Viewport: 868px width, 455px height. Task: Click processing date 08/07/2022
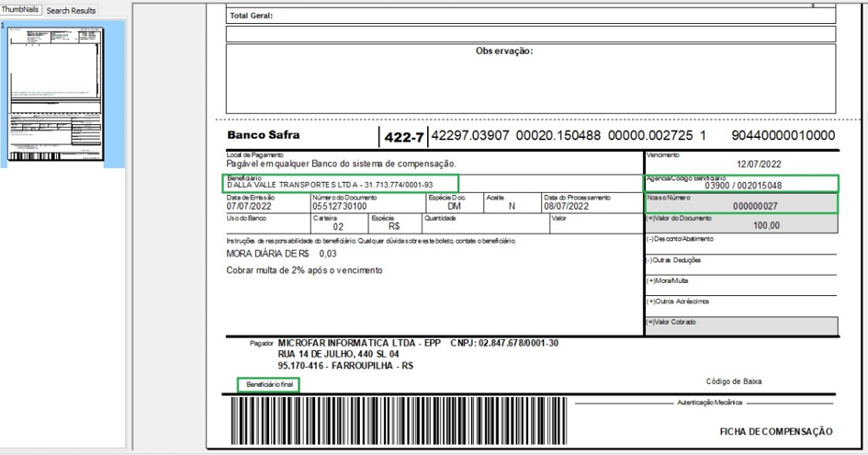567,206
